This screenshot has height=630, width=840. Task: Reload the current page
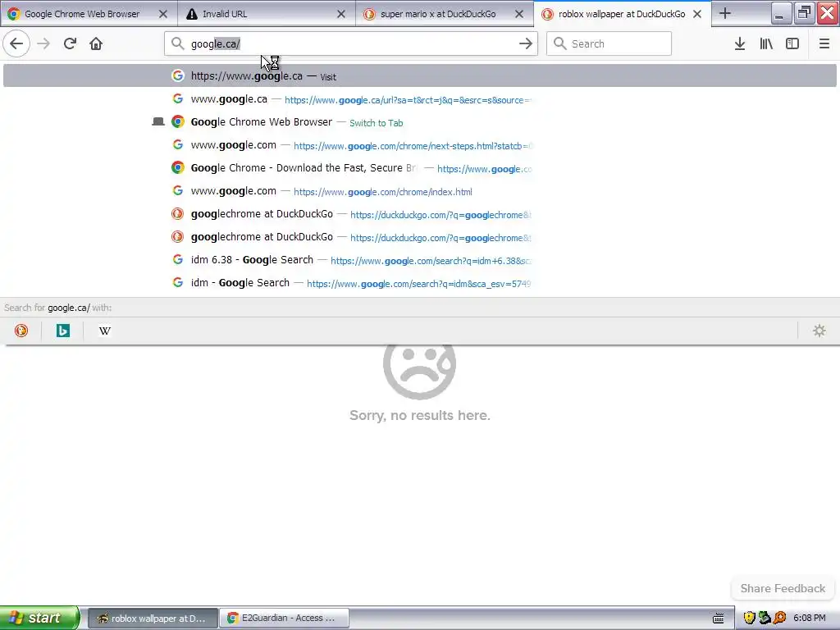click(x=70, y=43)
